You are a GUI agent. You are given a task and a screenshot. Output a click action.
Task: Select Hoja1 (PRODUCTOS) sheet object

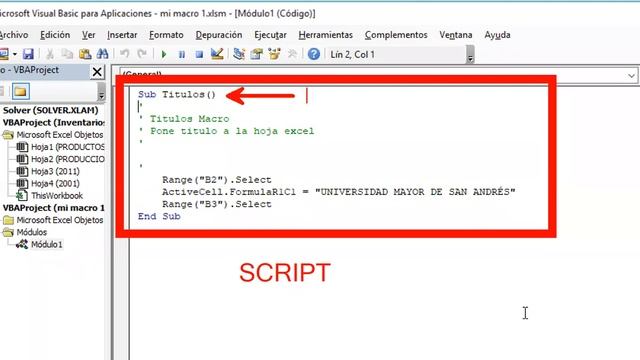[60, 147]
